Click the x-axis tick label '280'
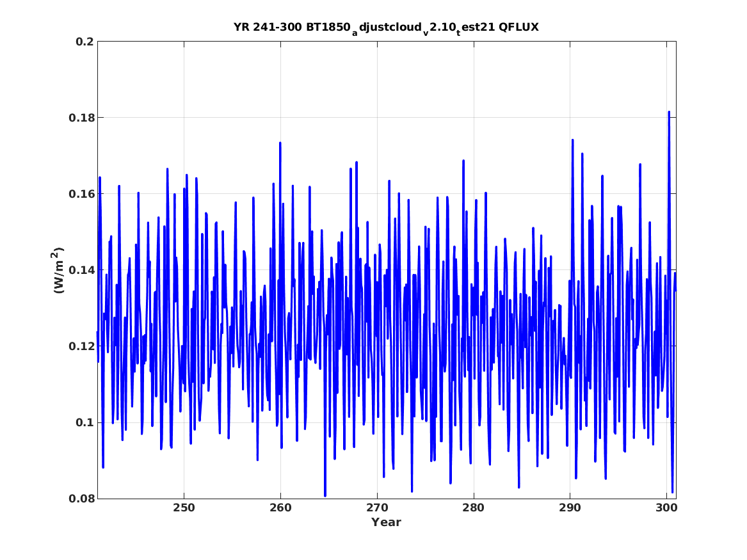747x560 pixels. [474, 508]
